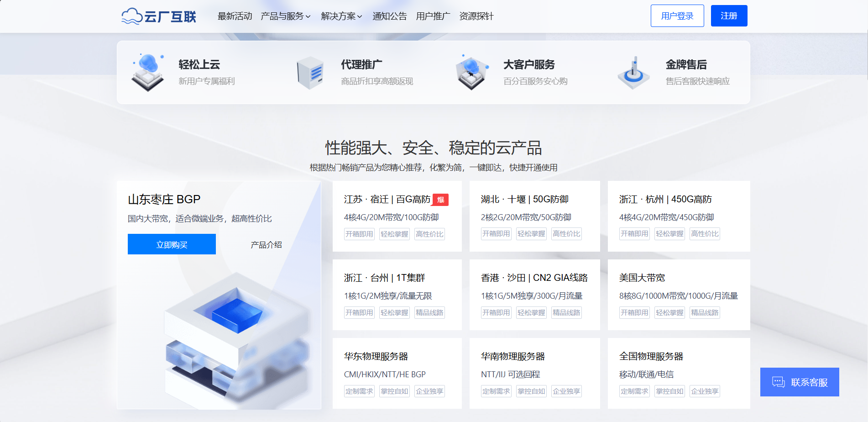This screenshot has width=868, height=422.
Task: Click the 高性价比 tag on 湖北·十堰 card
Action: coord(566,233)
